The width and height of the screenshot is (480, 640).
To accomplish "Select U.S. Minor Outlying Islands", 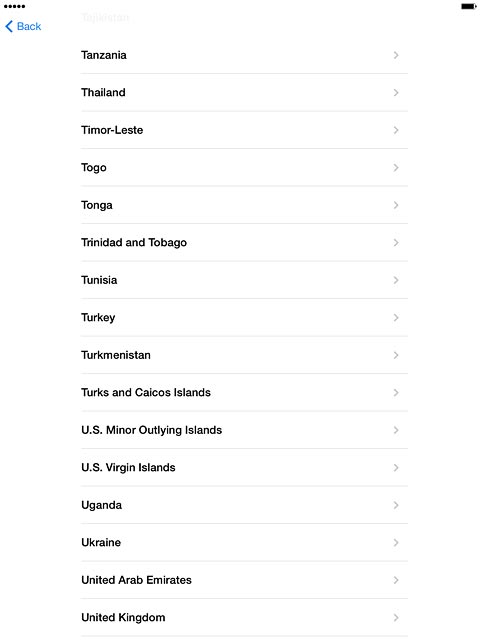I will pos(244,430).
